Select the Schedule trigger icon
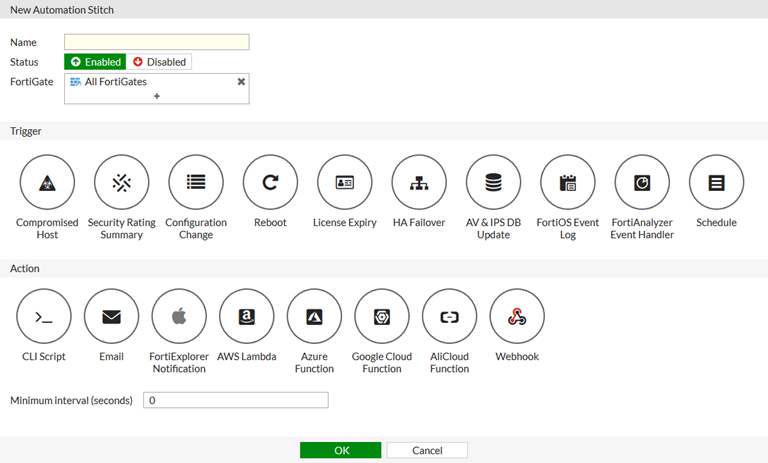 tap(716, 182)
